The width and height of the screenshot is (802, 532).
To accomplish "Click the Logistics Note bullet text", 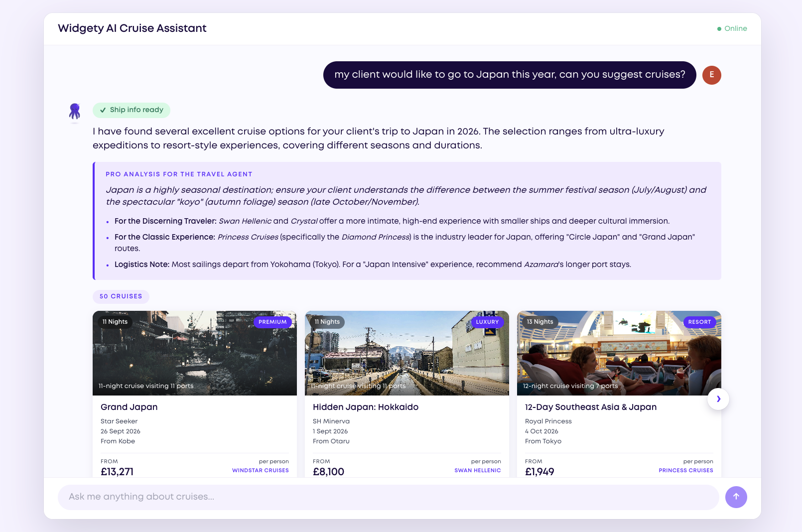I will coord(373,265).
